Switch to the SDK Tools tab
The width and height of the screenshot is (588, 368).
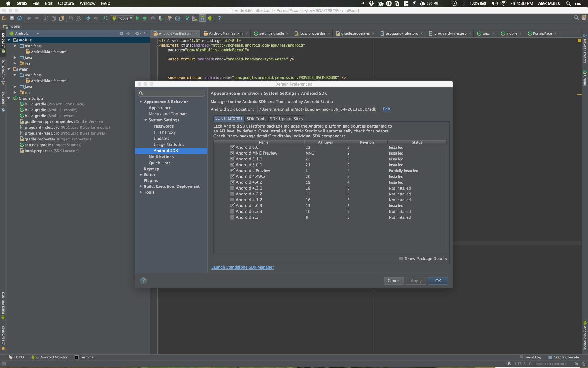[256, 119]
